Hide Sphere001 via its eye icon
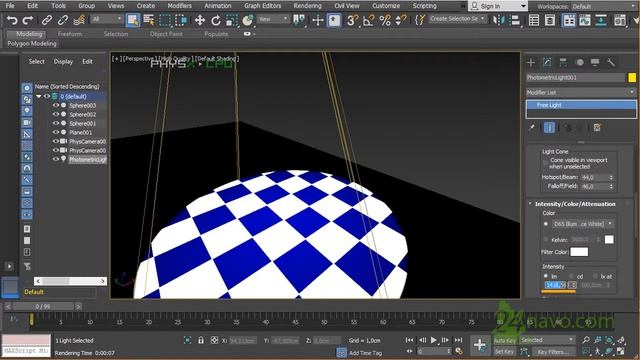 [56, 123]
